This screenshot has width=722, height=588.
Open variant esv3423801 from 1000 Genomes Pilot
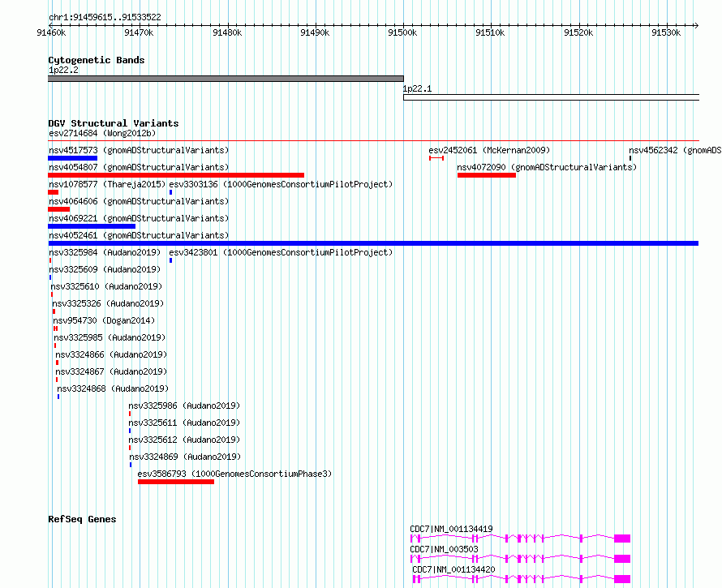tap(281, 252)
